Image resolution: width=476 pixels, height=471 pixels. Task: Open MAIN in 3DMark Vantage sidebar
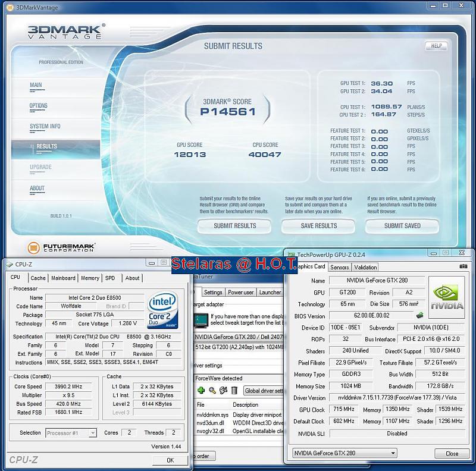[36, 85]
